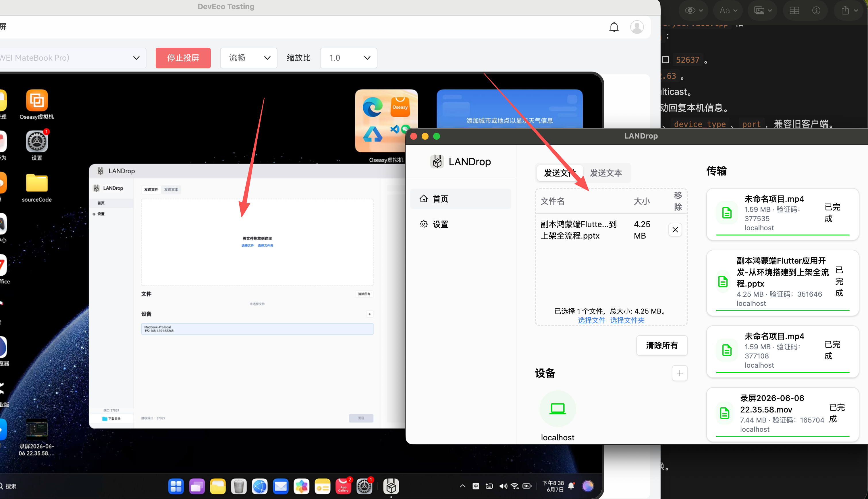Open DevEco Testing notifications bell
Image resolution: width=868 pixels, height=499 pixels.
(x=614, y=27)
